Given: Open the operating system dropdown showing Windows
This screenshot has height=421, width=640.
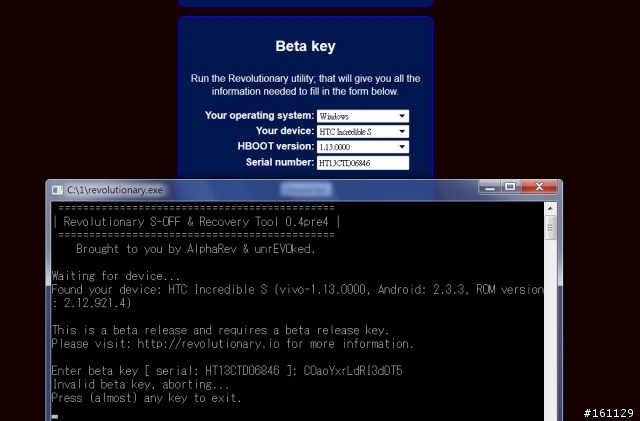Looking at the screenshot, I should [x=363, y=116].
